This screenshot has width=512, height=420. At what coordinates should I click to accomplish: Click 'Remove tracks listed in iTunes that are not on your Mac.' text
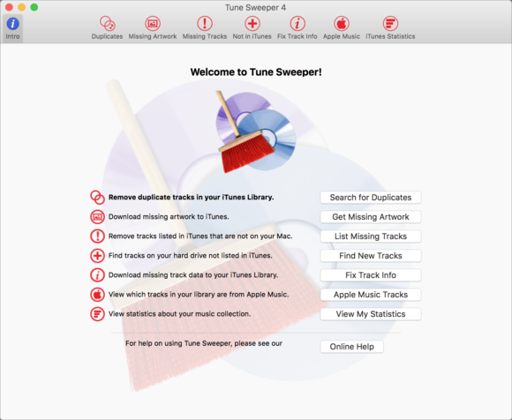[x=200, y=236]
